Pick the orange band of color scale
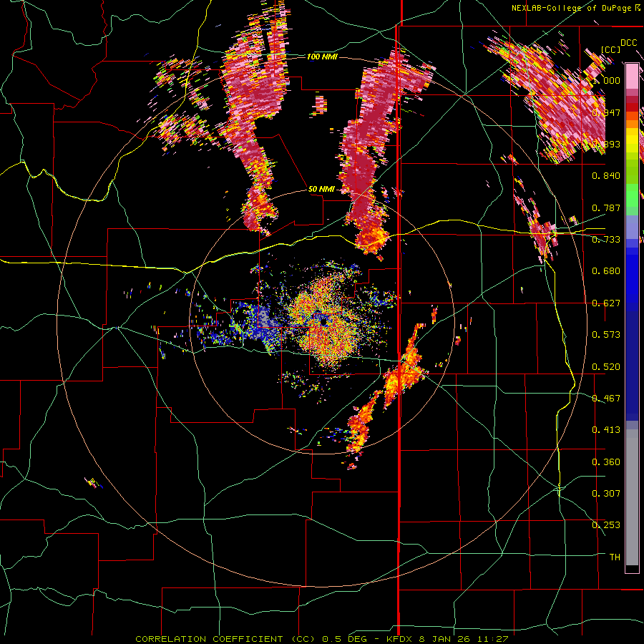This screenshot has height=644, width=644. (x=632, y=124)
